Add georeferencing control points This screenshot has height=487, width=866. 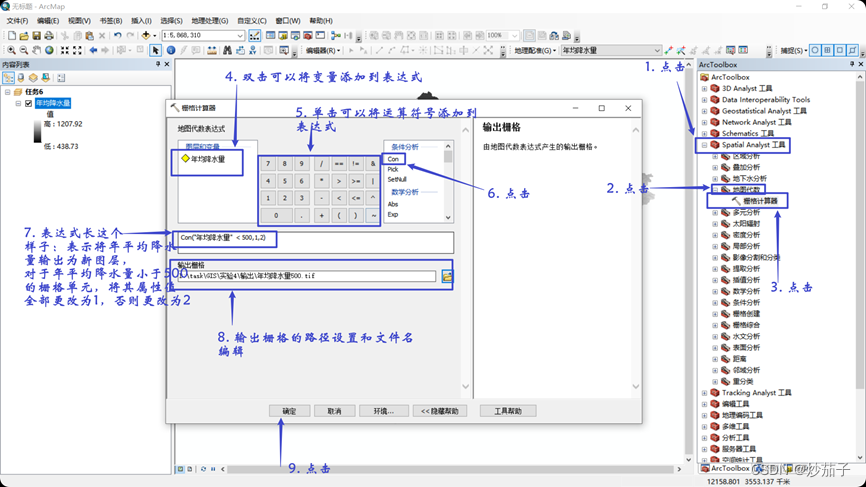668,50
